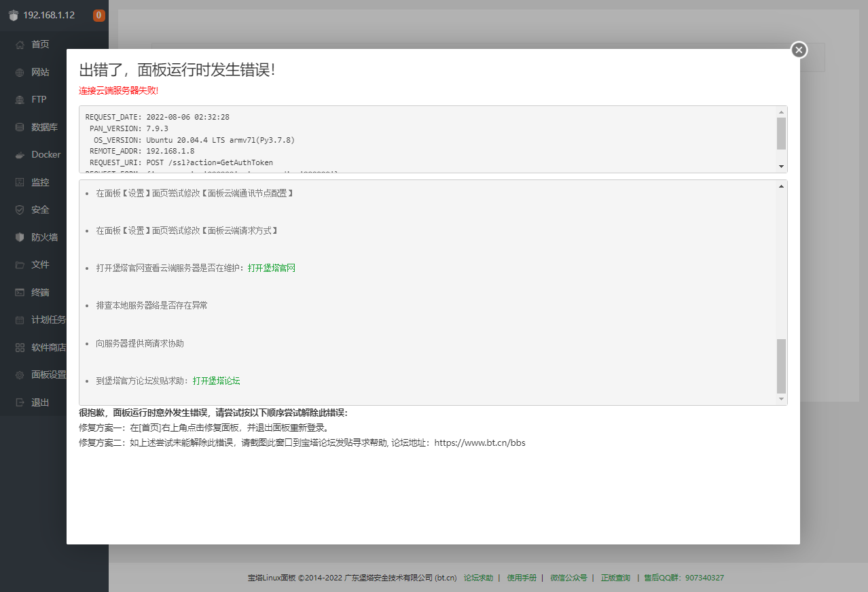Click the 修复方案一 line of text
This screenshot has height=592, width=868.
tap(204, 428)
